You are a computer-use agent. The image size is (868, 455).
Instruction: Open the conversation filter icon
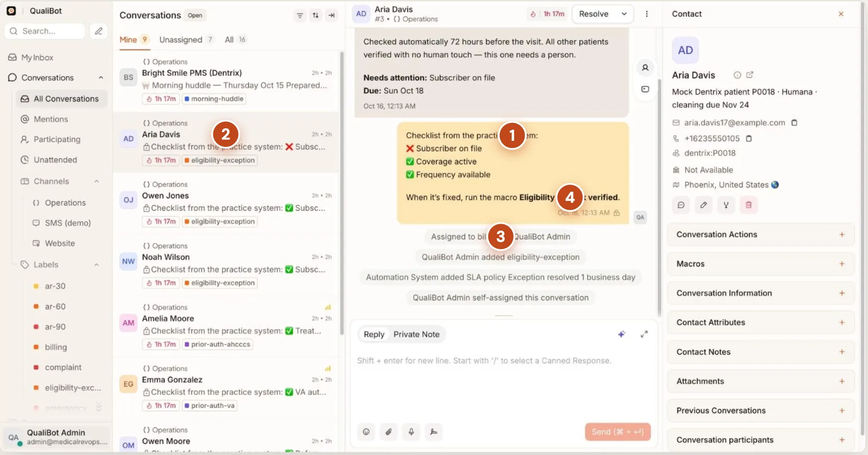click(299, 15)
